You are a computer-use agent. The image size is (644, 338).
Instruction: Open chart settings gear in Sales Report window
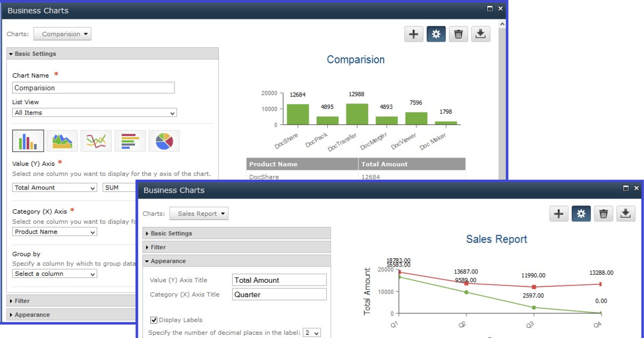click(581, 213)
